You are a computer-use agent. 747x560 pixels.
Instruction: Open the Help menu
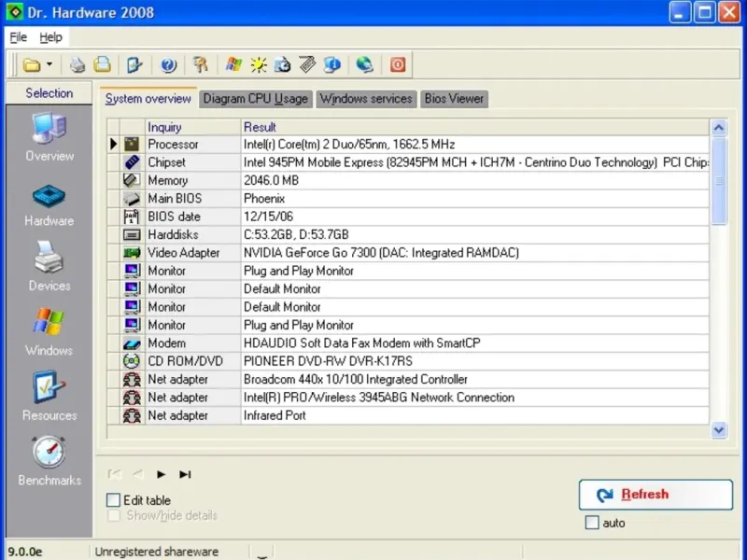[x=50, y=37]
